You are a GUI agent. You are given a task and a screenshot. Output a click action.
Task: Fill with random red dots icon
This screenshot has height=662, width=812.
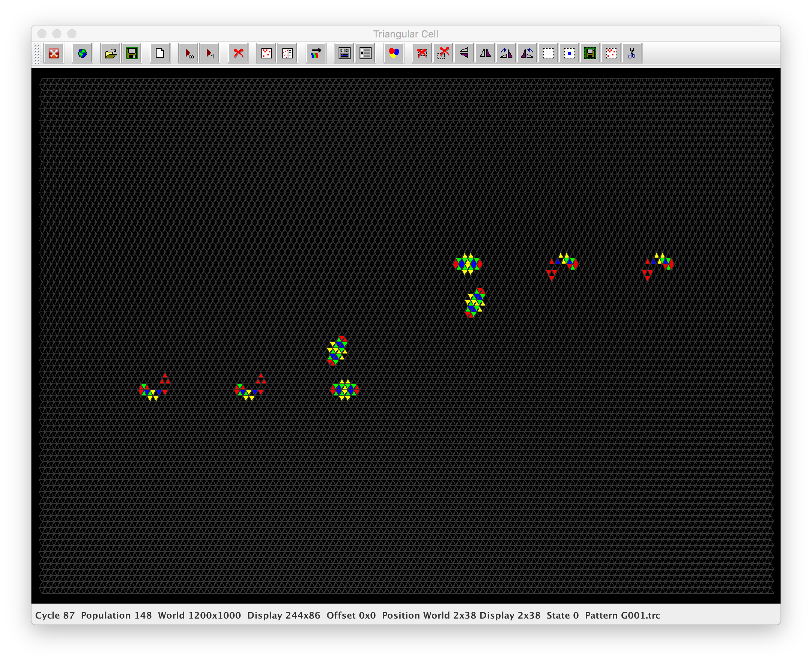click(x=266, y=53)
